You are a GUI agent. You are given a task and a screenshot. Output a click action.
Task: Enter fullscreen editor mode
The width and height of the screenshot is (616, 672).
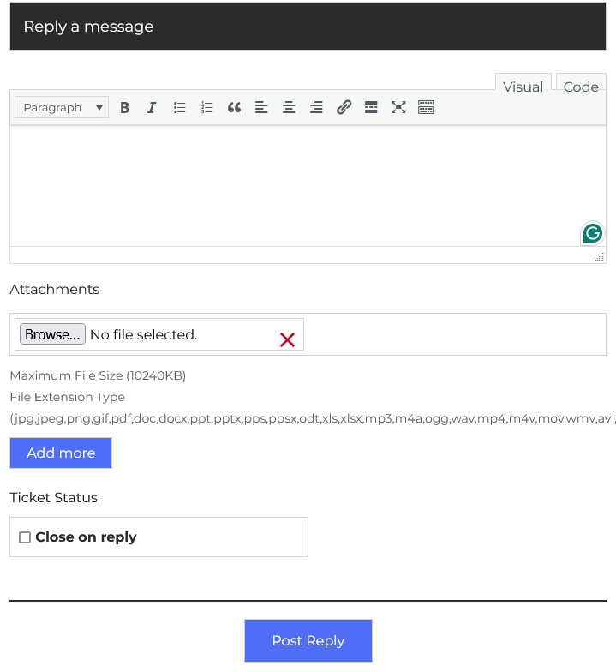[398, 108]
